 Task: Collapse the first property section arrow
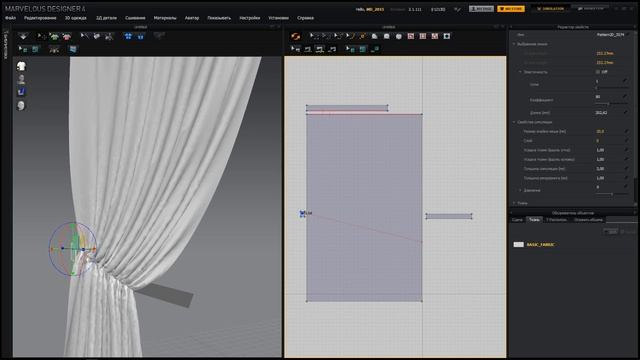point(514,44)
